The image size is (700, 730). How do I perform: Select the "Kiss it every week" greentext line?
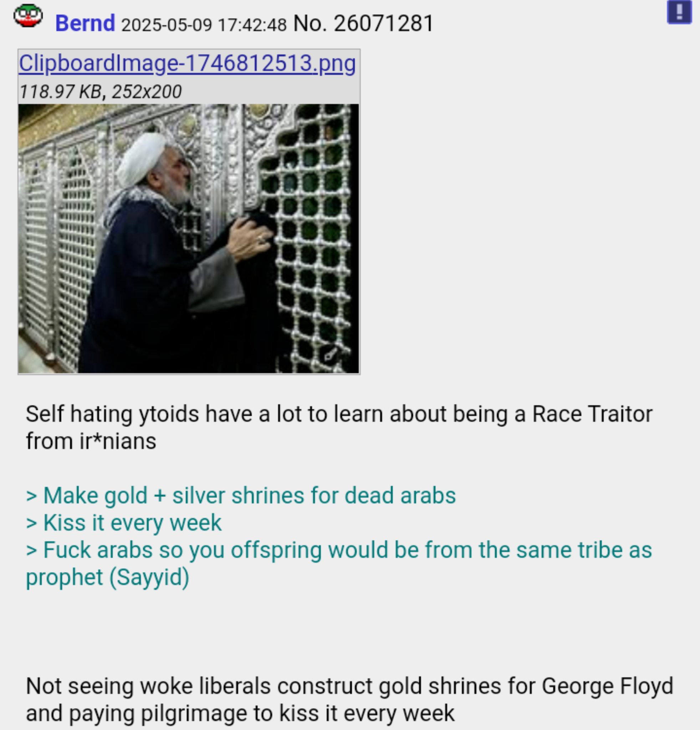click(124, 523)
